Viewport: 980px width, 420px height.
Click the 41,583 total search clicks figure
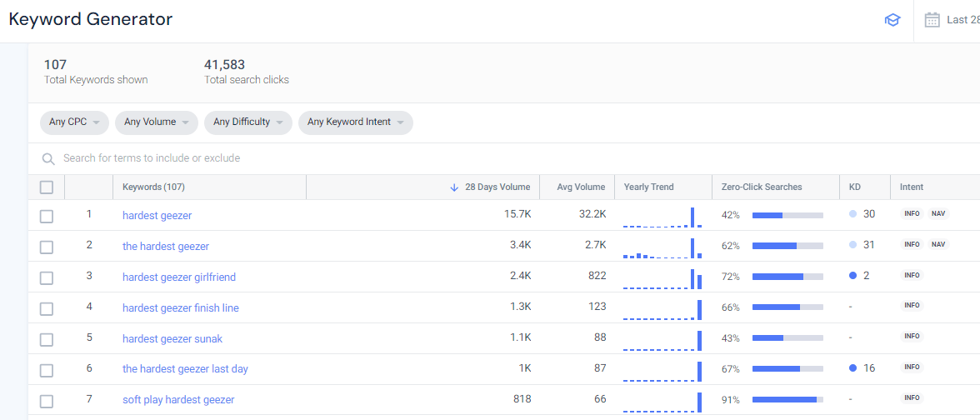tap(224, 65)
